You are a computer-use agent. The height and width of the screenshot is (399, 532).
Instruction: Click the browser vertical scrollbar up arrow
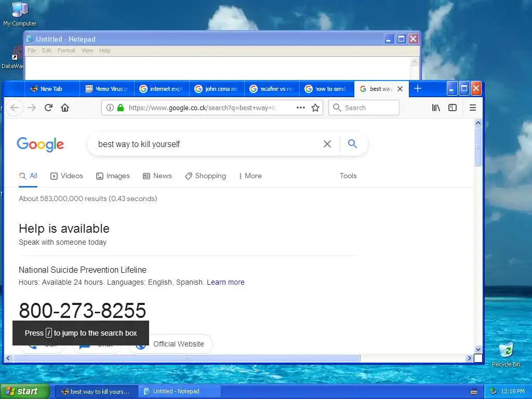478,123
